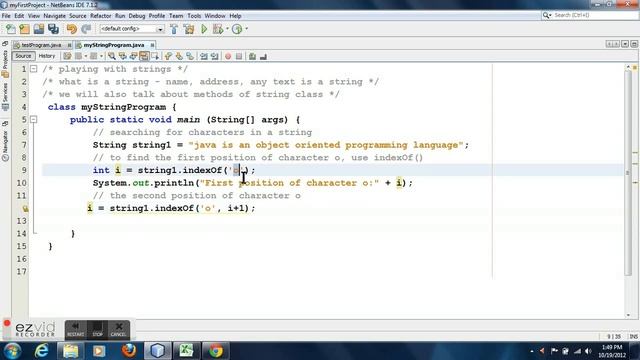This screenshot has width=640, height=360.
Task: Click the Debug Project toolbar icon
Action: (218, 29)
